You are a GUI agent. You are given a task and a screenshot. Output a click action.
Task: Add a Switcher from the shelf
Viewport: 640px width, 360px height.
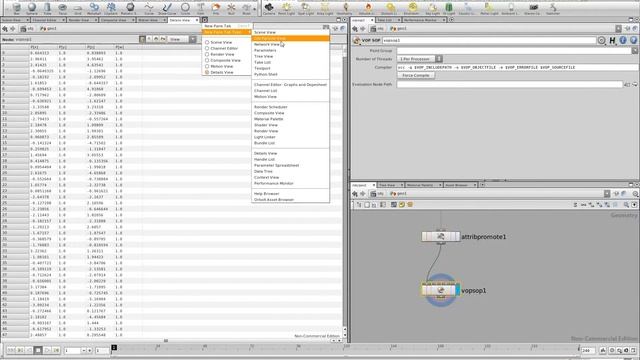(x=553, y=8)
